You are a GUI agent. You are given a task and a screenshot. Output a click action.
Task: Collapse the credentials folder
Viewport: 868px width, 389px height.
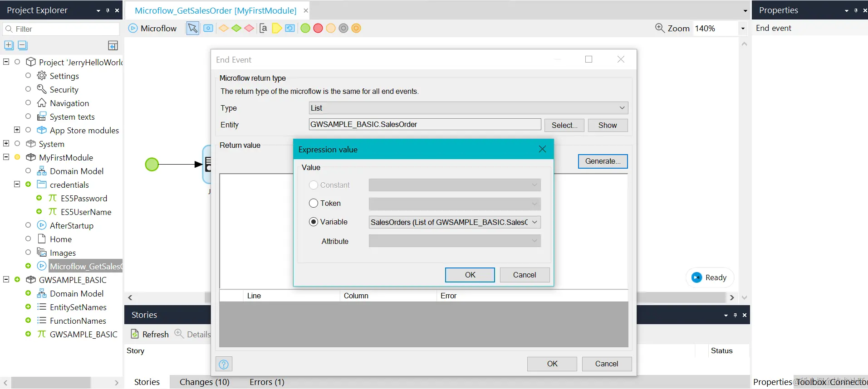click(17, 184)
